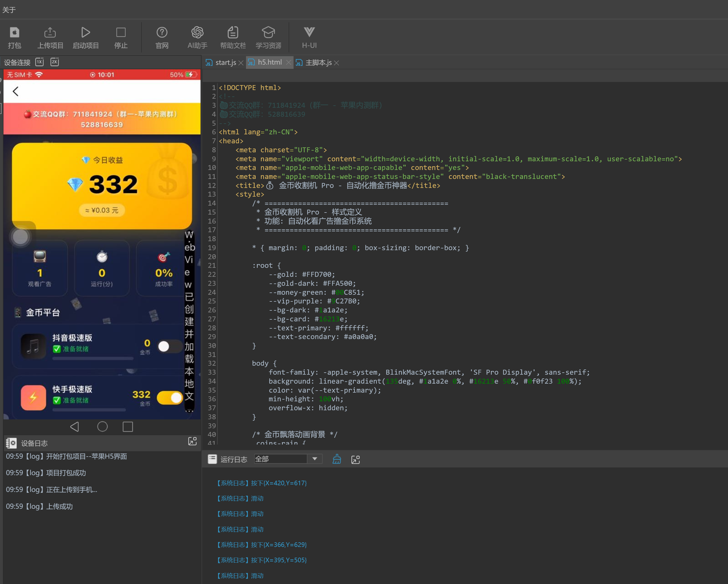Clear run log with broom icon
The width and height of the screenshot is (728, 584).
click(337, 459)
